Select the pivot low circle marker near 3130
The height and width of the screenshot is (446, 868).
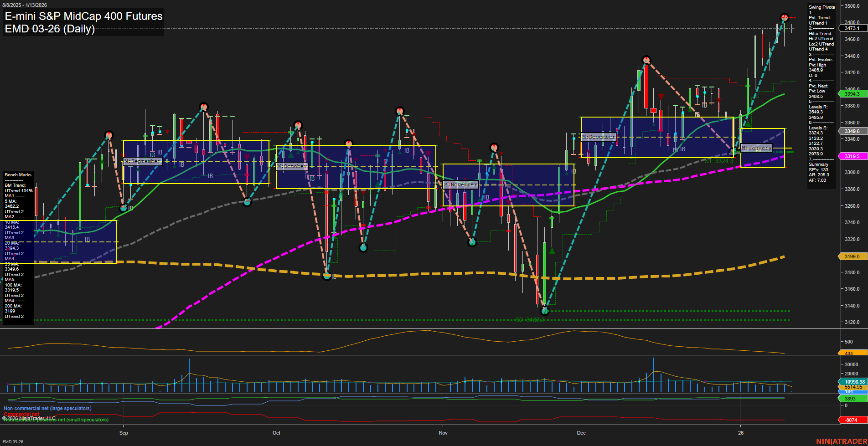pos(545,312)
